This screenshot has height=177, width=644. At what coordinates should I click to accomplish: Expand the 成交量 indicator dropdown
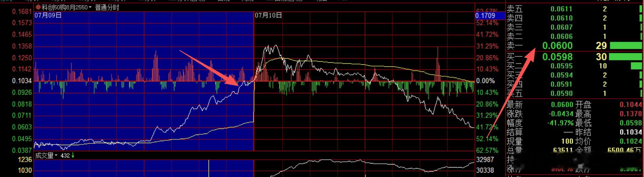click(57, 156)
